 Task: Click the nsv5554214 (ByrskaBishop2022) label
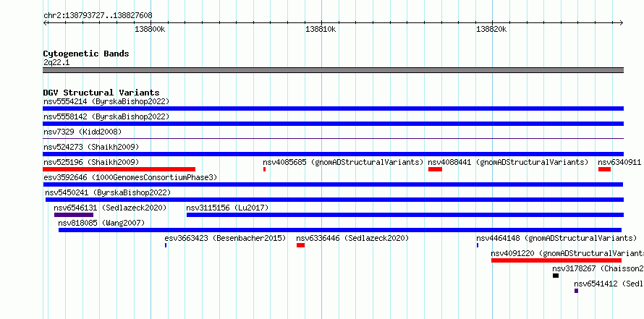click(106, 101)
